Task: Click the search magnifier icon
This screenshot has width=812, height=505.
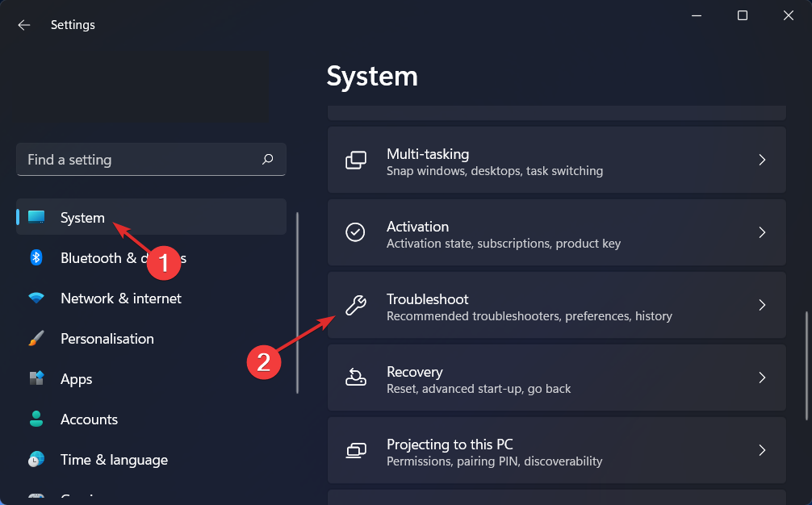Action: click(268, 160)
